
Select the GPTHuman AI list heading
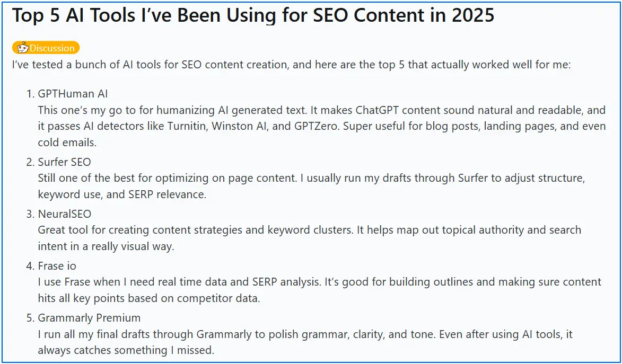73,94
